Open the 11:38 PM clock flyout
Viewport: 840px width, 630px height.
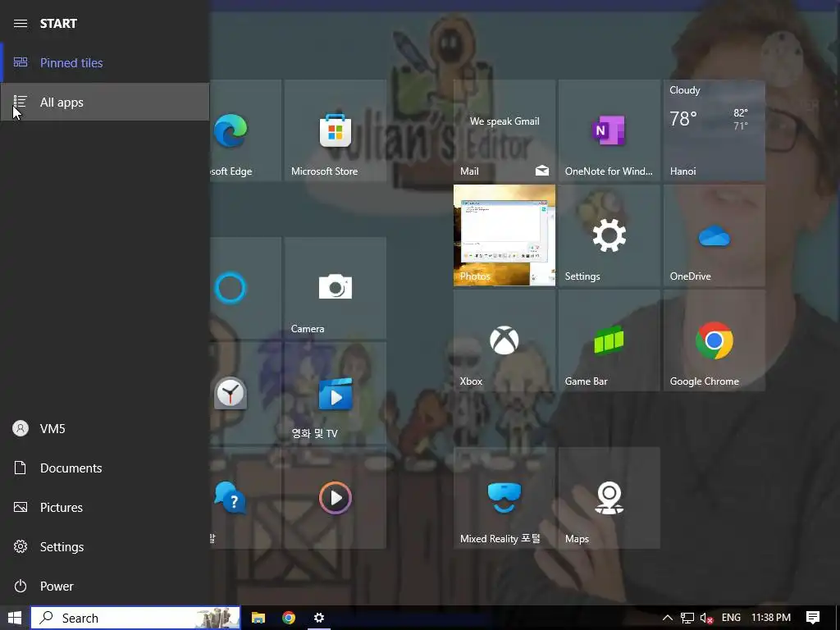(771, 618)
